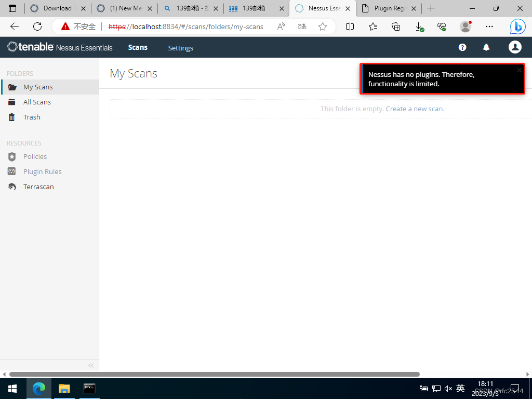Follow the Create a new scan link

point(415,109)
